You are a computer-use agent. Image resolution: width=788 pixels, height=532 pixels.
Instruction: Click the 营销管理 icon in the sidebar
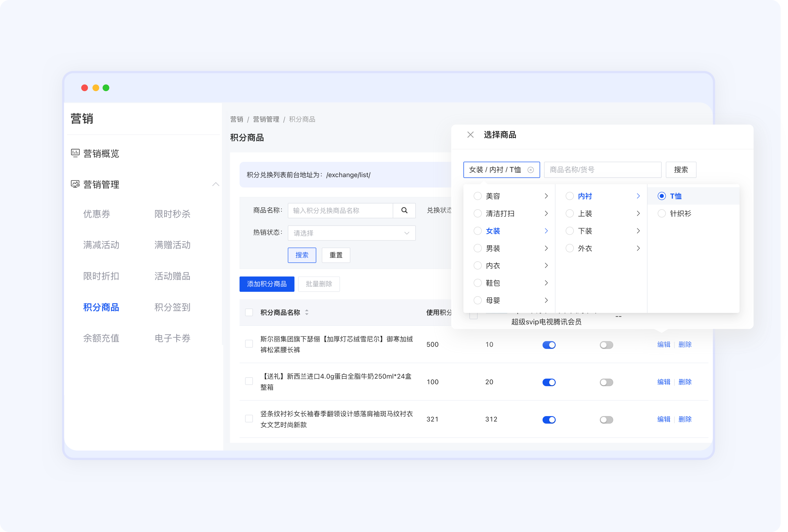tap(75, 184)
